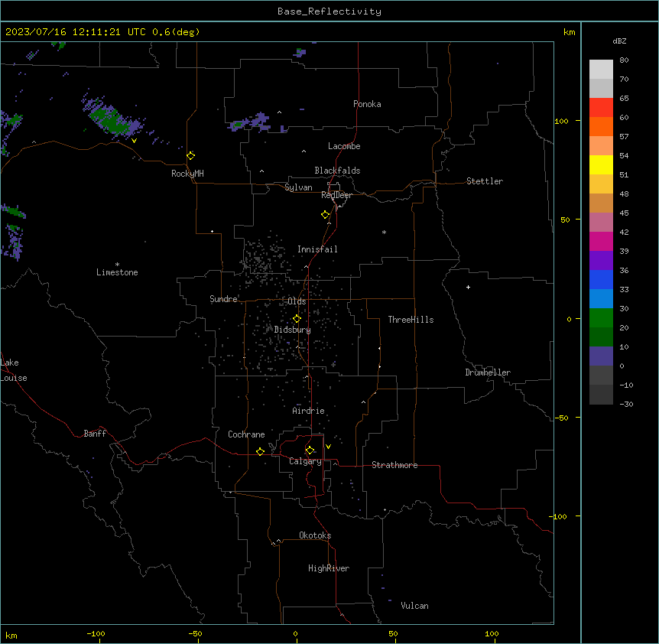Select the dark gray -10 dBZ legend swatch
659x644 pixels.
pyautogui.click(x=601, y=395)
